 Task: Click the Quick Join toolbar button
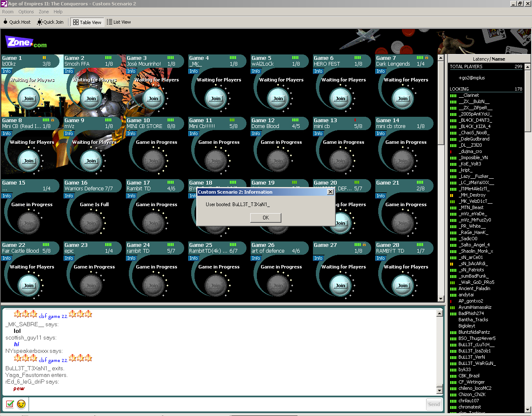pyautogui.click(x=50, y=22)
